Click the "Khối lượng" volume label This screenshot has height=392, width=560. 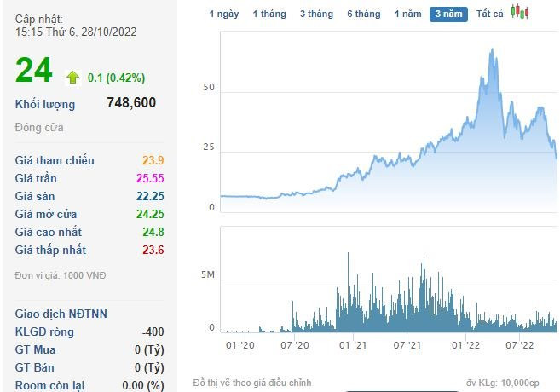pyautogui.click(x=45, y=104)
